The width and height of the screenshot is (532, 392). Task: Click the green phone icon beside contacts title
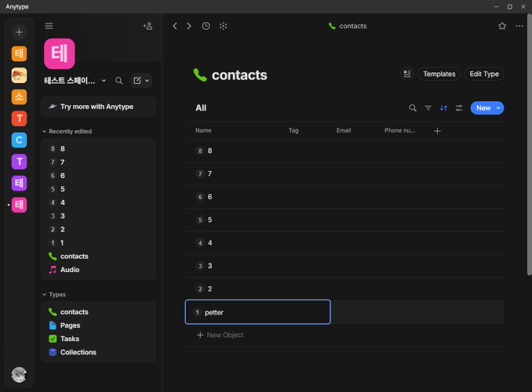coord(200,75)
